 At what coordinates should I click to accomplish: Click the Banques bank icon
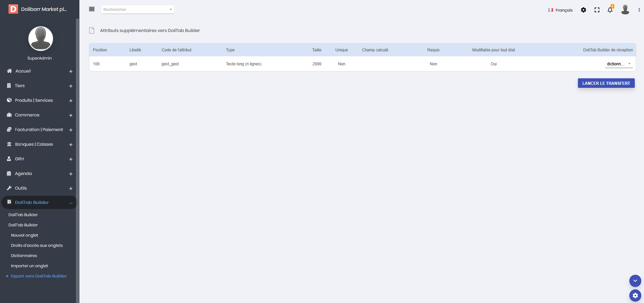pyautogui.click(x=9, y=144)
